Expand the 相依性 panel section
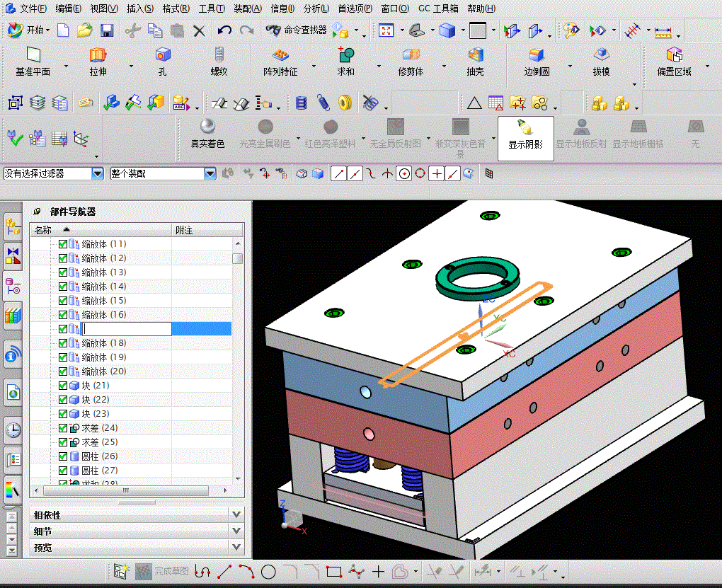 pos(236,514)
